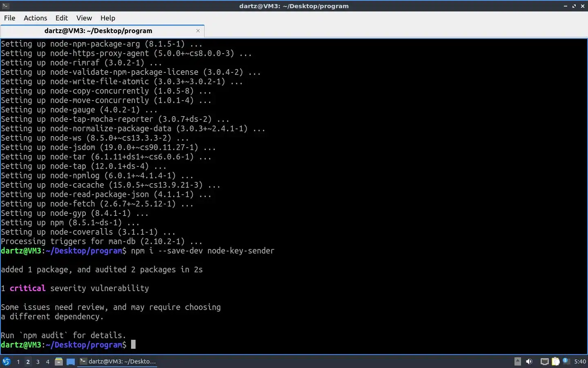Open the network connection tray icon
Image resolution: width=588 pixels, height=368 pixels.
pyautogui.click(x=544, y=361)
